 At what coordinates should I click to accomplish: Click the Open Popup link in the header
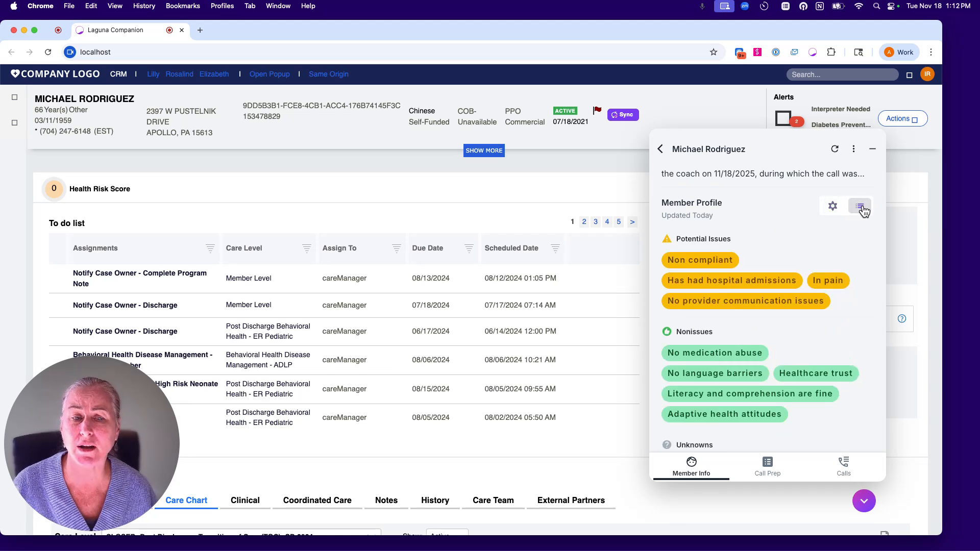269,74
